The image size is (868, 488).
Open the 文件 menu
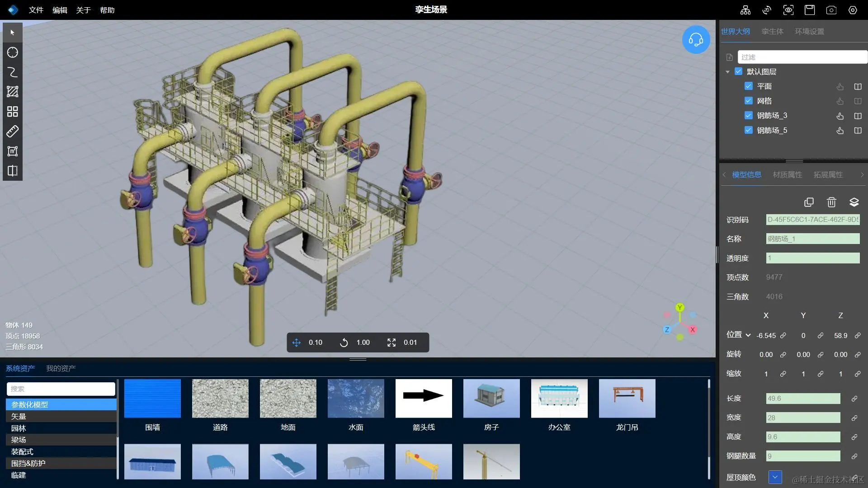point(36,10)
